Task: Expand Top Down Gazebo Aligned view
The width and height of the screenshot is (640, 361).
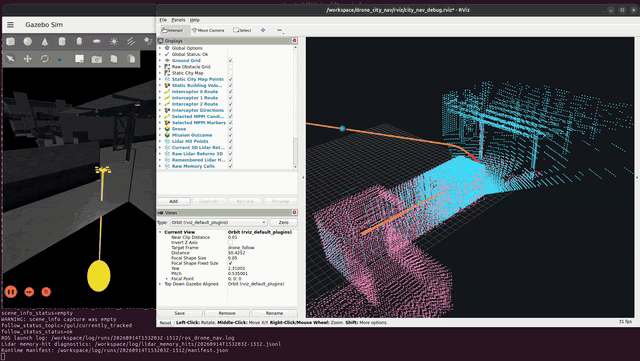Action: coord(160,284)
